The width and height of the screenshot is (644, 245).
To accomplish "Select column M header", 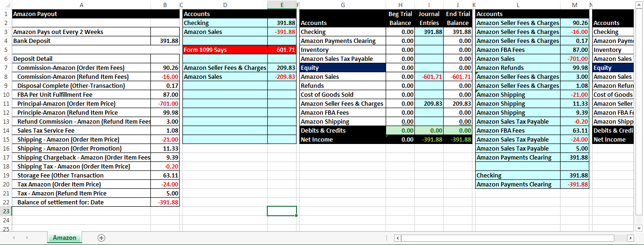I will pos(575,5).
